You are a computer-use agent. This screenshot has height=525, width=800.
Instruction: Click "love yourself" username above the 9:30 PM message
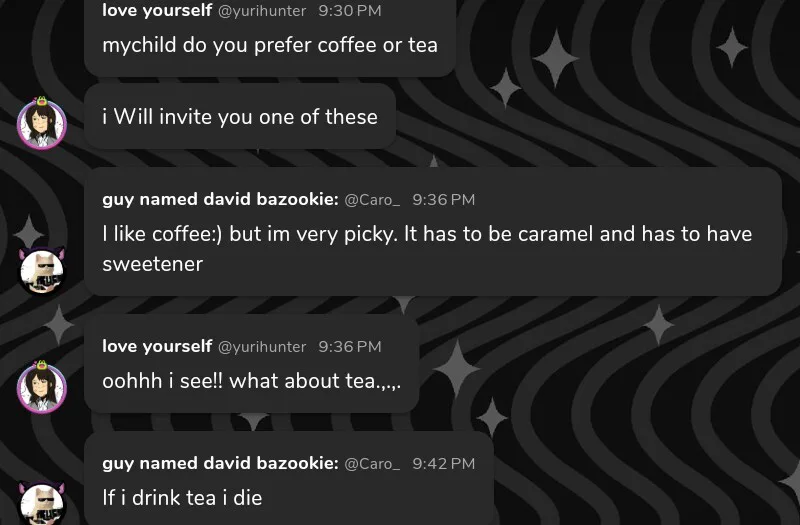157,10
